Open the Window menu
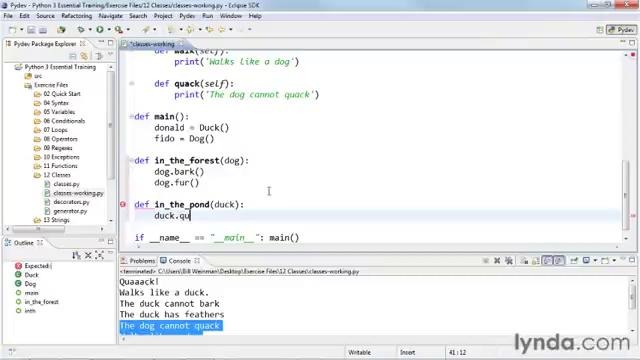The image size is (640, 360). pos(231,16)
